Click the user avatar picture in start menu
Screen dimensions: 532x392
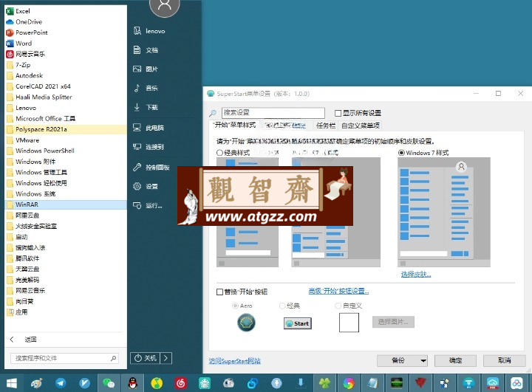point(165,5)
